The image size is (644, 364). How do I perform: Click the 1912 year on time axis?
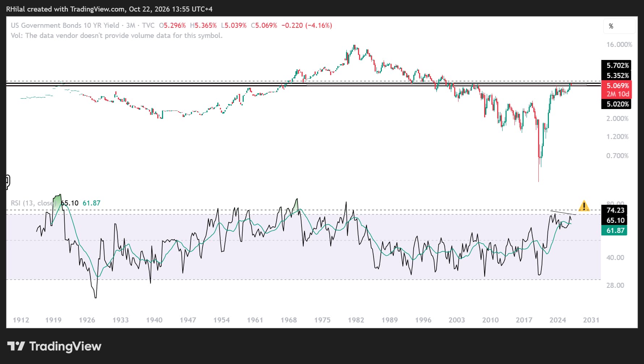tap(21, 320)
